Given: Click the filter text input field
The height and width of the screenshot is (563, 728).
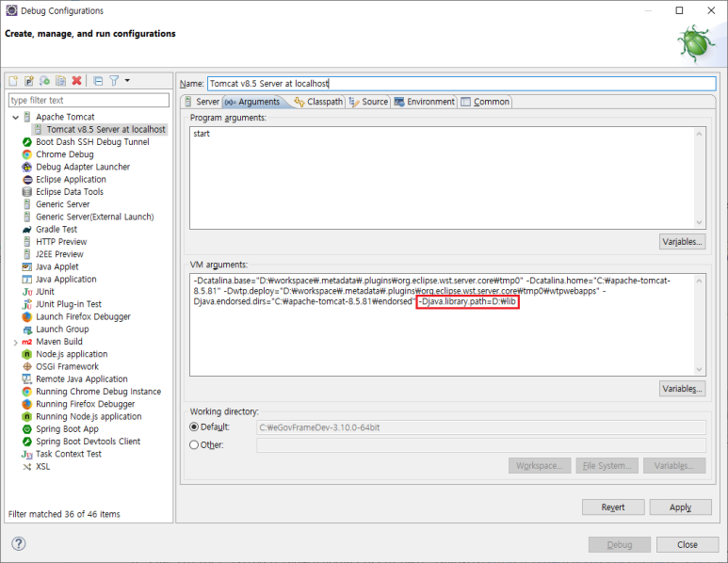Looking at the screenshot, I should tap(89, 100).
